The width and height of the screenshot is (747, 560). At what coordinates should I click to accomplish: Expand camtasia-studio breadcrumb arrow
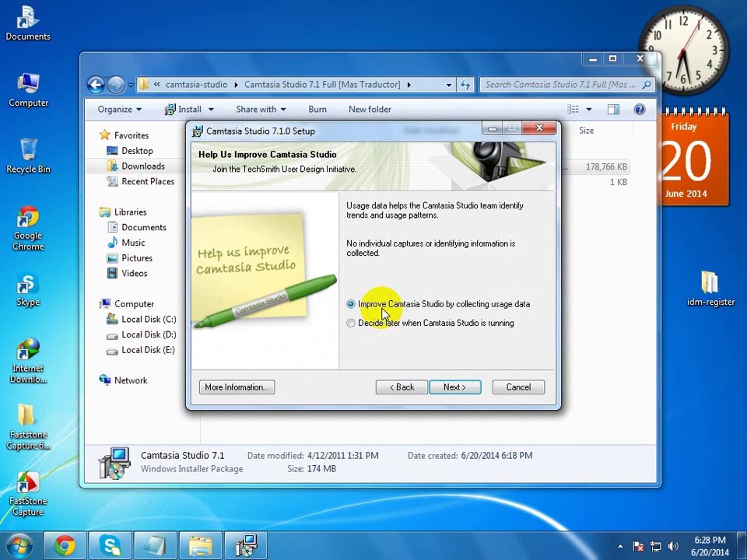236,85
